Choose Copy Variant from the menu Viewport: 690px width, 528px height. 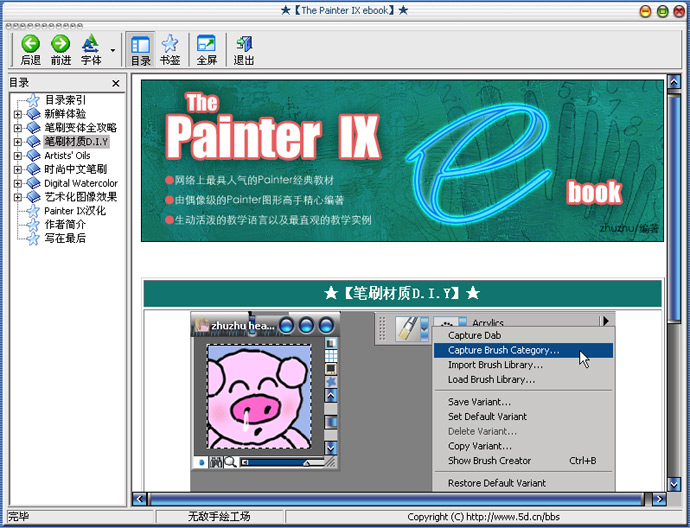(480, 446)
